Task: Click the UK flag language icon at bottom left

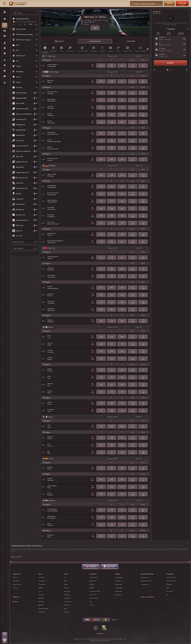Action: click(x=4, y=634)
